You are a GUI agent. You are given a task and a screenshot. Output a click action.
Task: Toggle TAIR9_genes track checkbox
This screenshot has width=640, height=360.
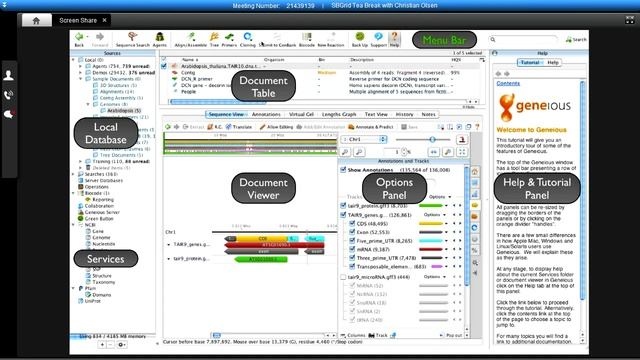tap(343, 215)
